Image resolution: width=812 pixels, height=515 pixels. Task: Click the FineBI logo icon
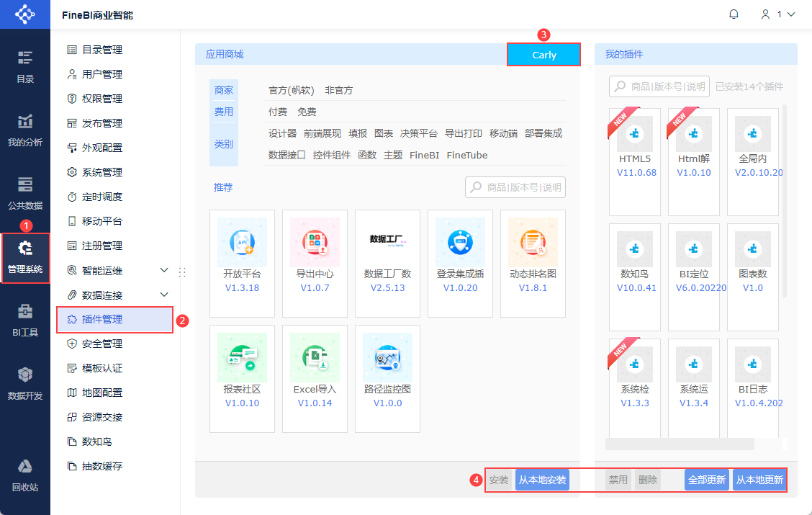point(25,14)
